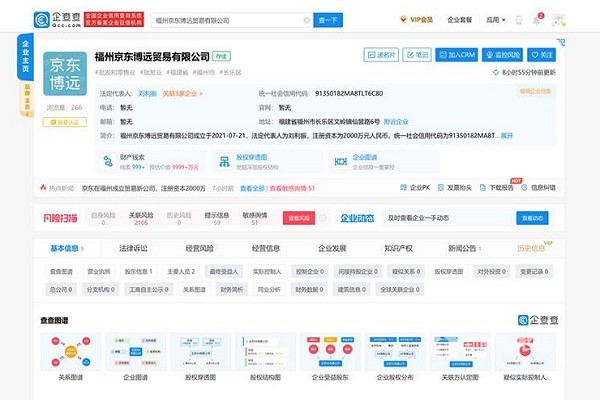The image size is (600, 400).
Task: Open the notification bell with red badge
Action: point(537,20)
